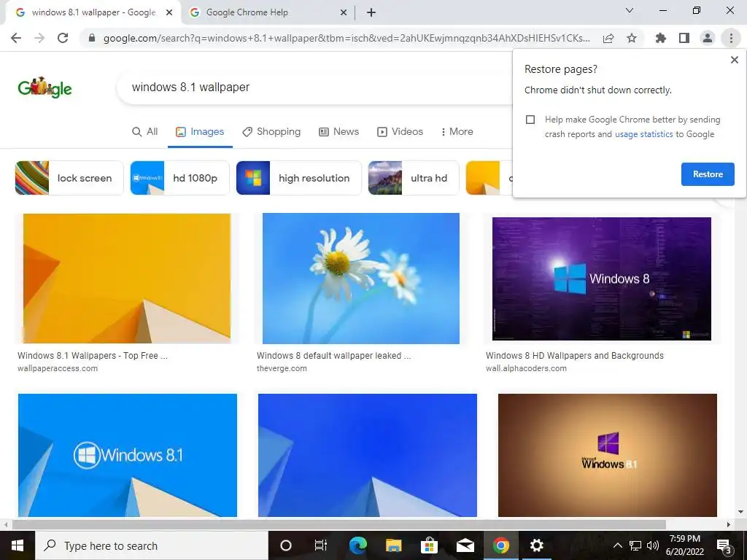
Task: Open the yellow Windows 8.1 wallpaper thumbnail
Action: pos(127,278)
